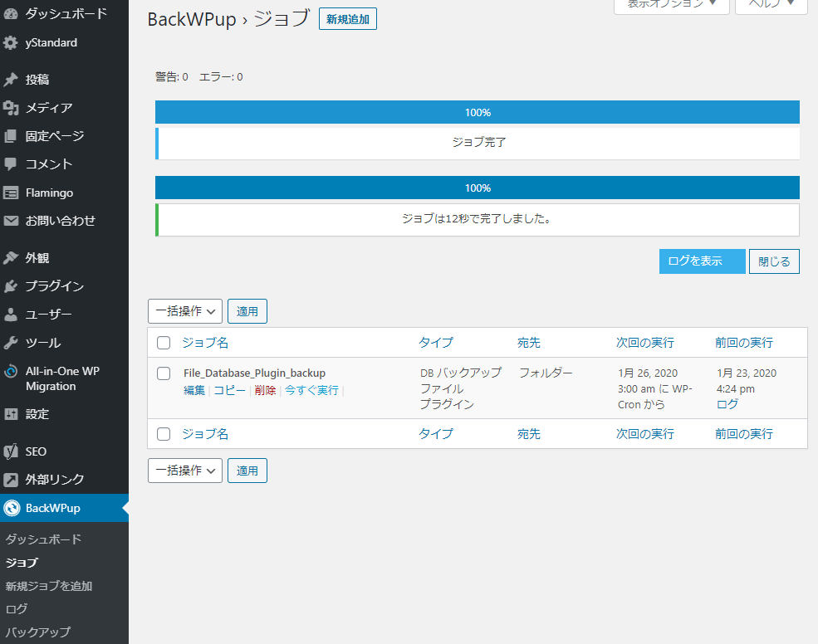This screenshot has height=644, width=818.
Task: Click the コメント speech bubble icon
Action: tap(11, 164)
